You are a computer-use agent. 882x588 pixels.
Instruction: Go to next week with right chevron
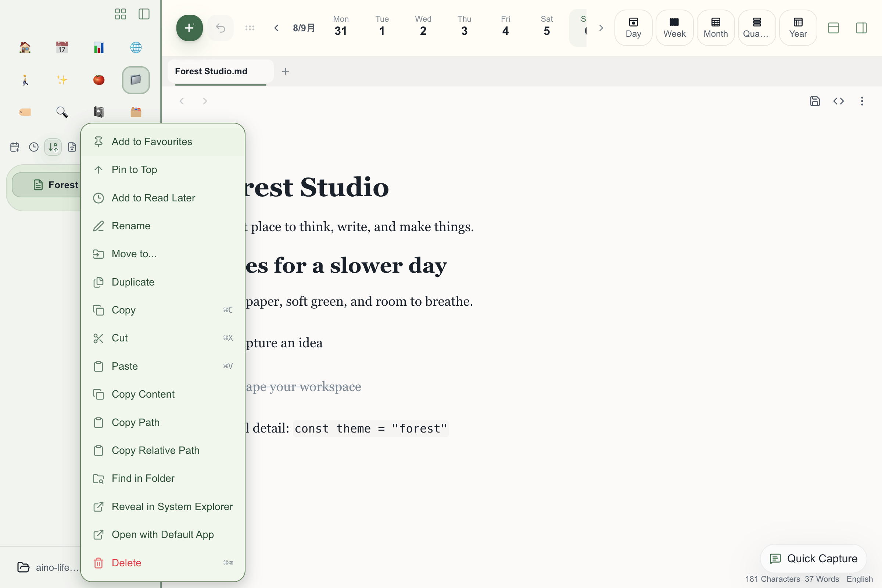(601, 28)
